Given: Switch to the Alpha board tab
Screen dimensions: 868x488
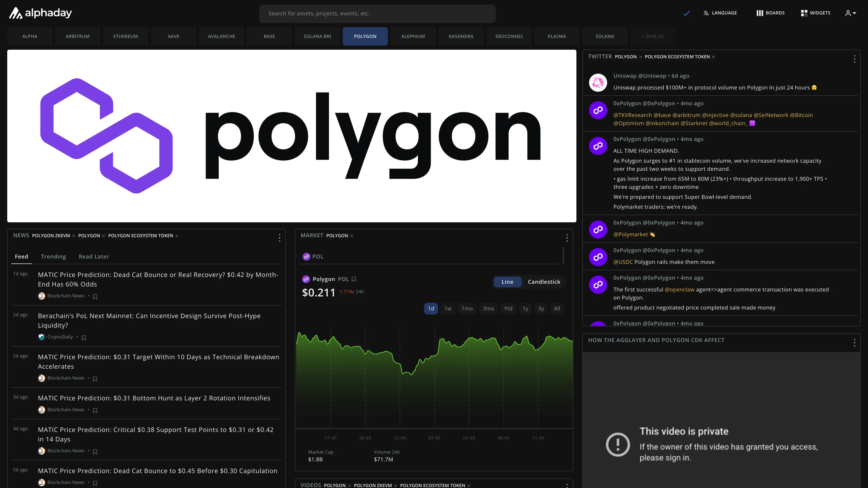Looking at the screenshot, I should 30,36.
